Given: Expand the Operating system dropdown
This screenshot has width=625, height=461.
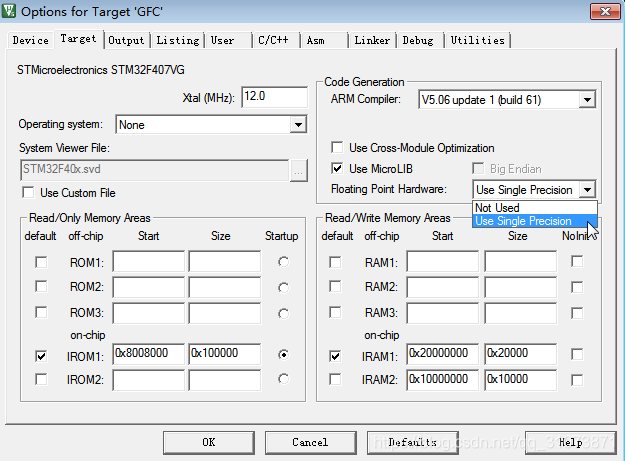Looking at the screenshot, I should click(x=298, y=125).
